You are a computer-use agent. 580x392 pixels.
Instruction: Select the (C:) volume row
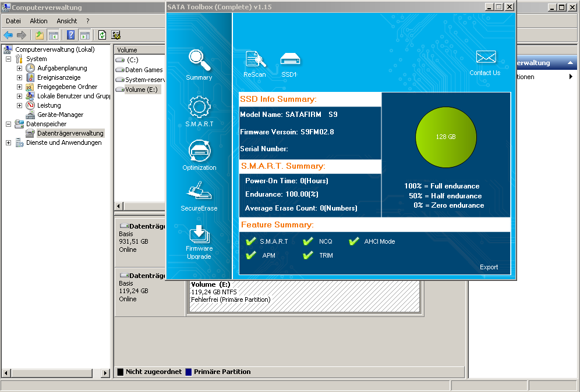139,60
